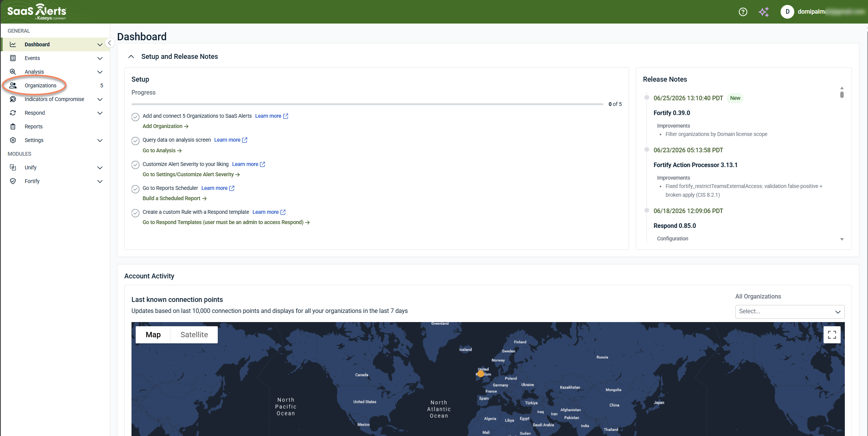Collapse the sidebar with the arrow button
Viewport: 868px width, 436px height.
pyautogui.click(x=109, y=43)
